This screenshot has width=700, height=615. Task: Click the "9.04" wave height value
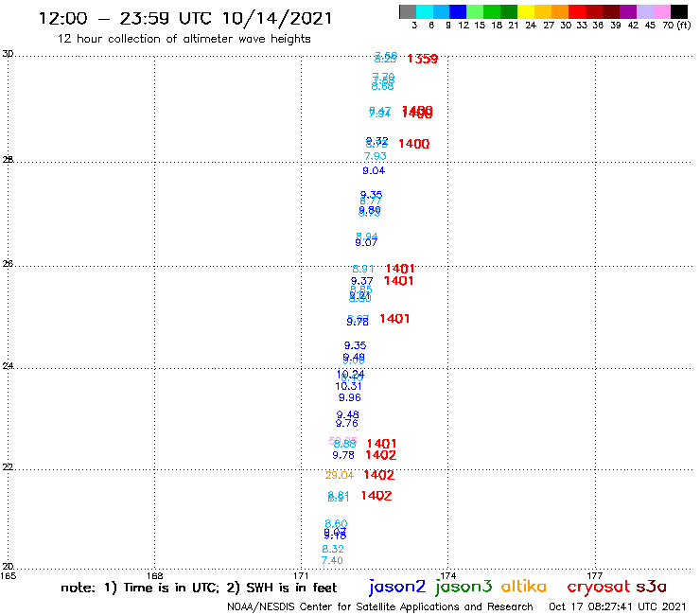point(374,170)
